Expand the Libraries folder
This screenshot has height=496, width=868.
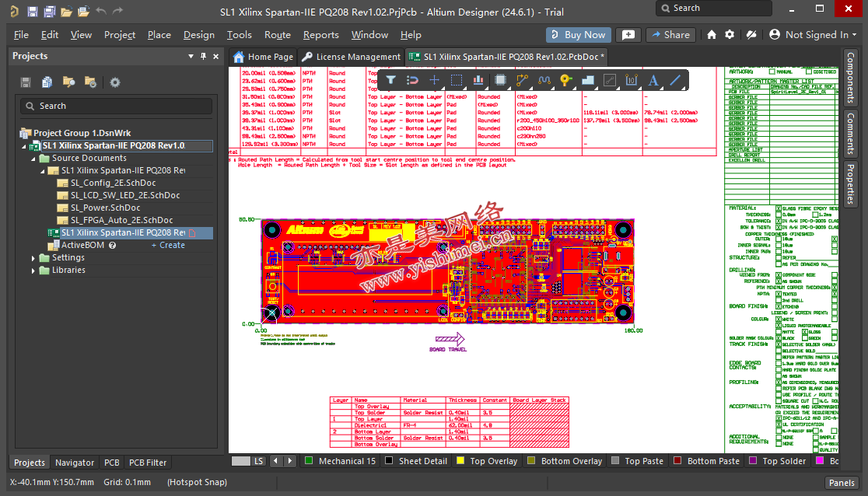click(33, 271)
